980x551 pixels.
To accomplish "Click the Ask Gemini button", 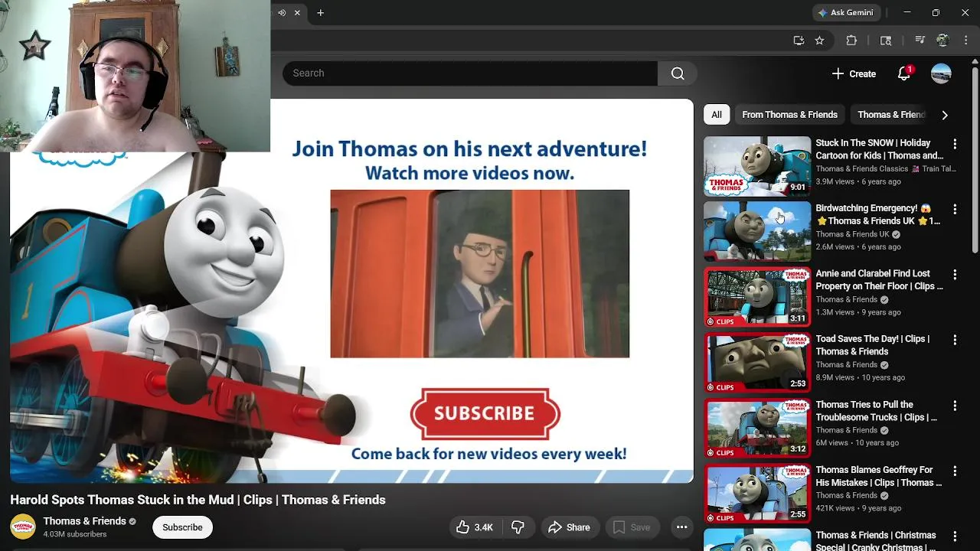I will point(846,12).
